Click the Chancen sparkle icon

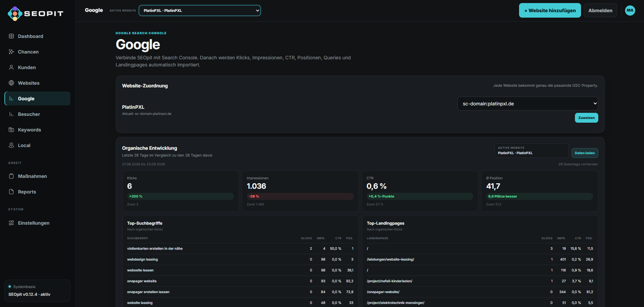tap(11, 52)
